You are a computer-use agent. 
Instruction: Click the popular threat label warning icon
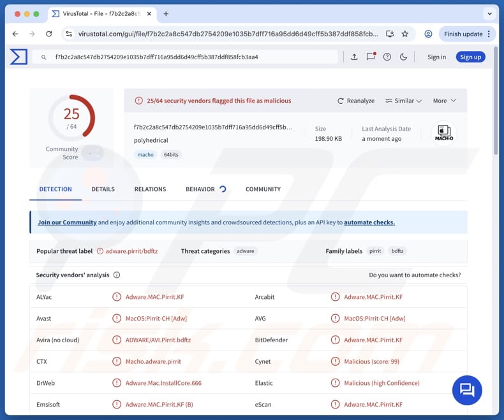click(x=100, y=251)
